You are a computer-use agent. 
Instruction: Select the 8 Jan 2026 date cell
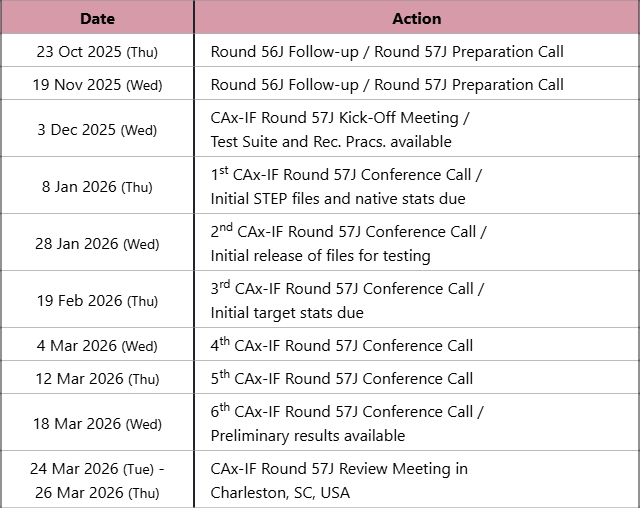click(97, 186)
